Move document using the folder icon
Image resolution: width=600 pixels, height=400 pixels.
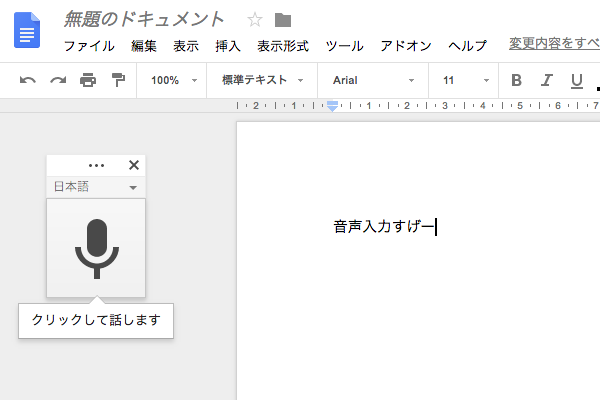[283, 20]
